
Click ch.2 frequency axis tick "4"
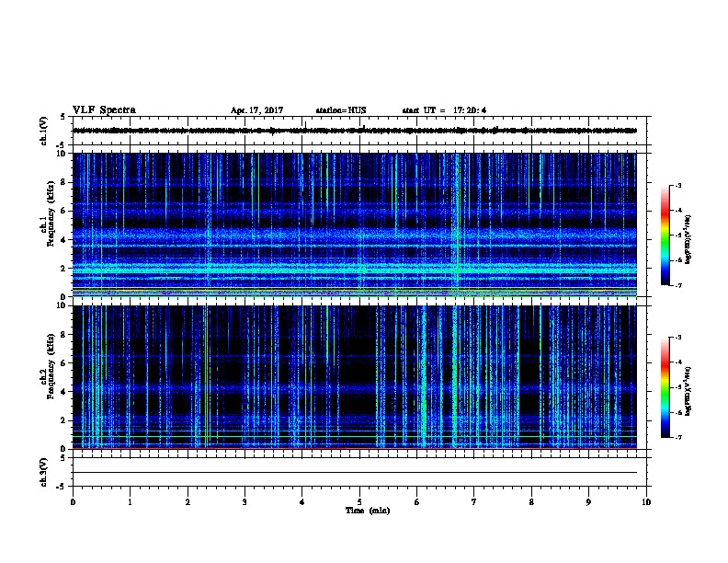(x=63, y=392)
